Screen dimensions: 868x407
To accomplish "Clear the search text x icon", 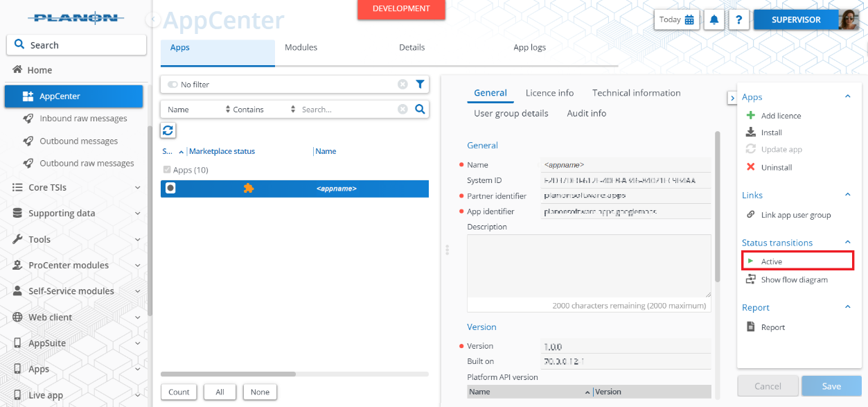I will point(402,110).
